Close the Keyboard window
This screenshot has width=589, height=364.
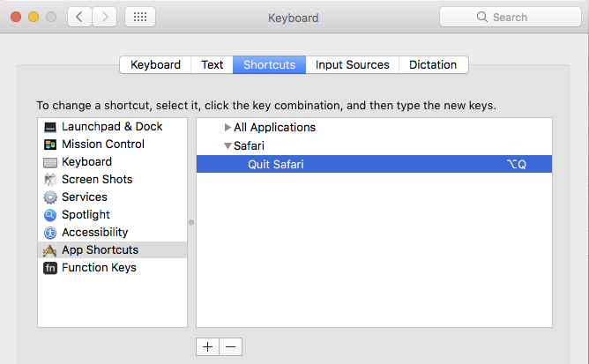(x=16, y=17)
